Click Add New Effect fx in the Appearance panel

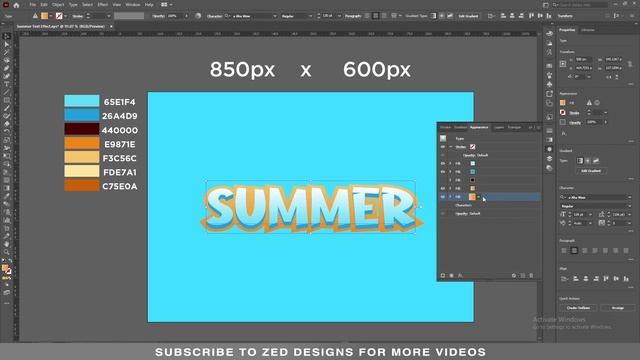(x=460, y=276)
